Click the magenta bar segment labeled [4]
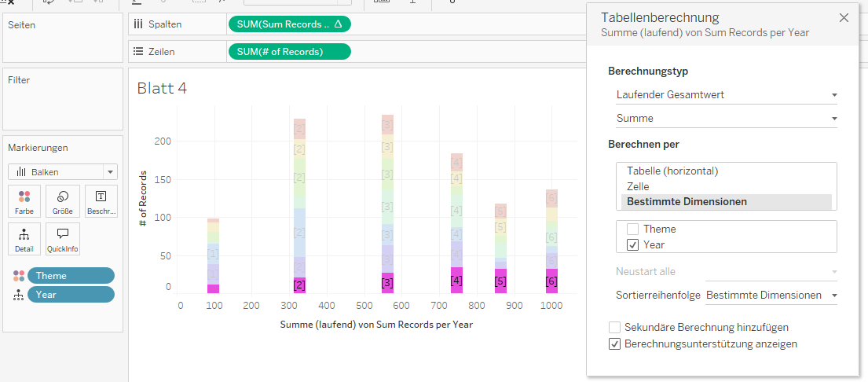The height and width of the screenshot is (382, 868). pyautogui.click(x=456, y=281)
